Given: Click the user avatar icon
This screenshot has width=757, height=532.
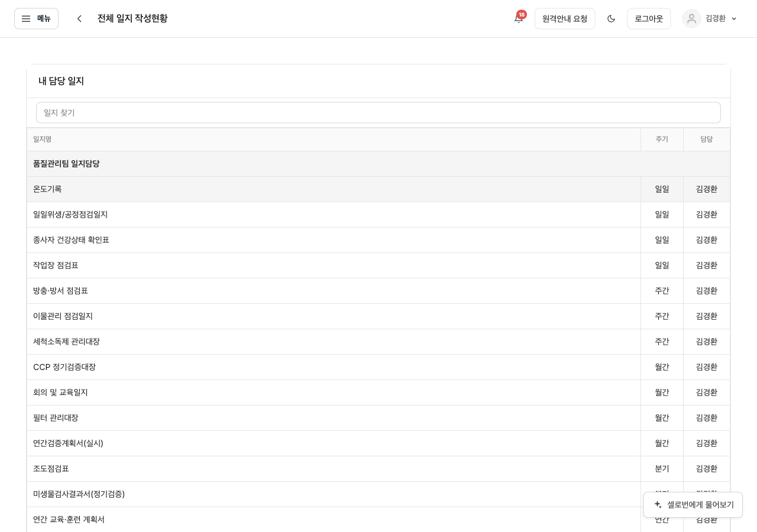Looking at the screenshot, I should (691, 18).
